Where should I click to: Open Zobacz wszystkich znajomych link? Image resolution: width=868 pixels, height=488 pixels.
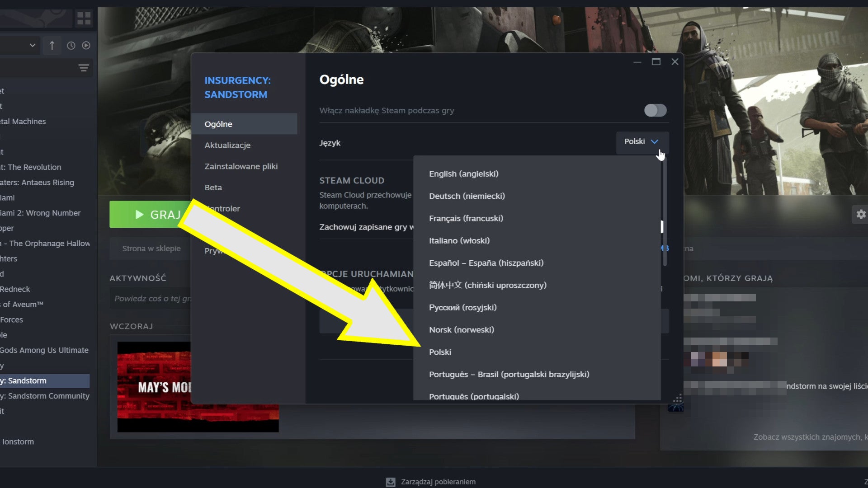coord(810,437)
